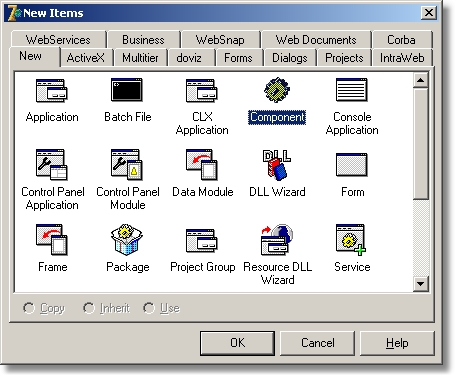Screen dimensions: 455x377
Task: Open the Projects tab
Action: click(344, 58)
